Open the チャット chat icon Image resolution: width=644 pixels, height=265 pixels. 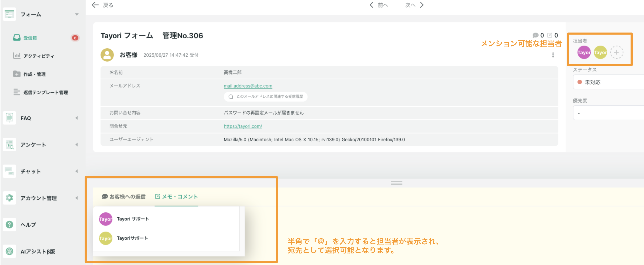point(9,172)
